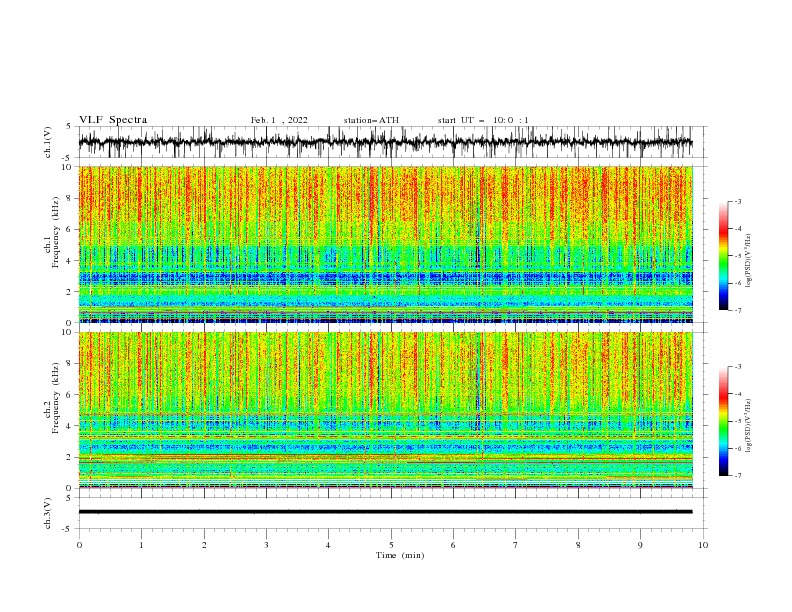The width and height of the screenshot is (792, 612).
Task: Click the ch.1 spectrogram panel
Action: coord(385,244)
